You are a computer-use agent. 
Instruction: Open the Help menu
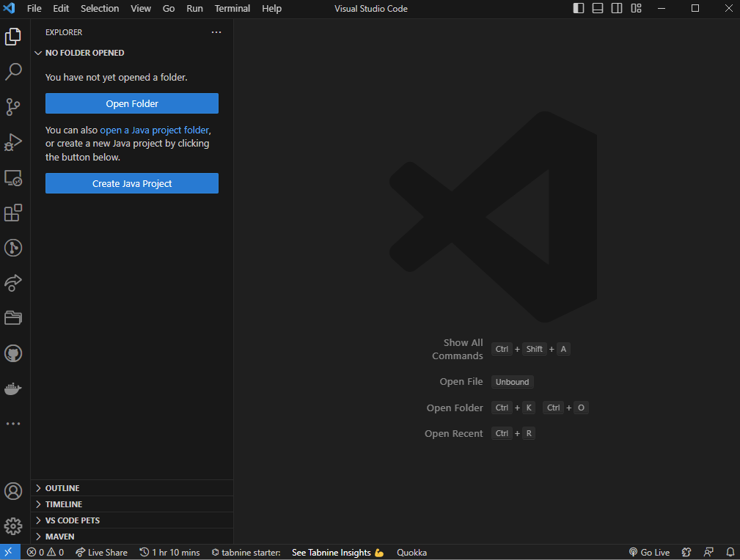[x=271, y=9]
